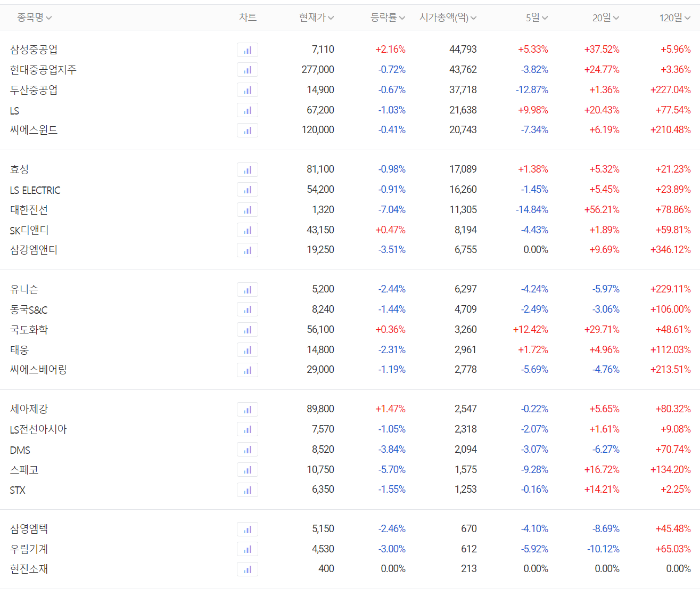Open chart icon for 태웅

(x=248, y=350)
